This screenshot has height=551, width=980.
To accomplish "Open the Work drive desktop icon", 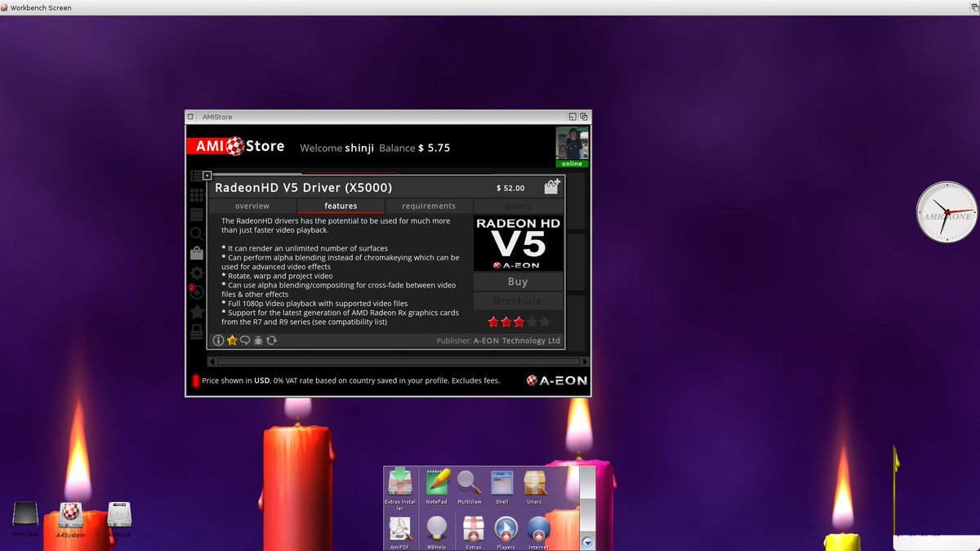I will (x=119, y=519).
